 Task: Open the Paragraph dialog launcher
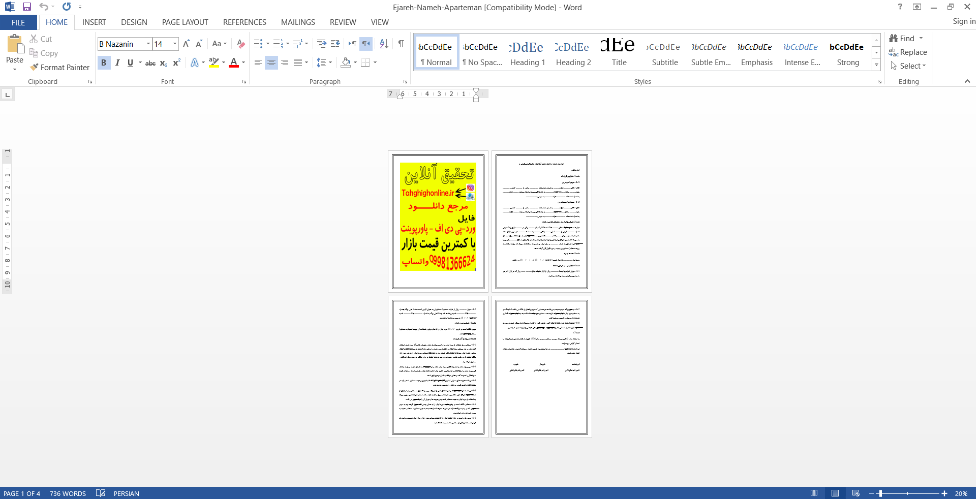coord(405,82)
